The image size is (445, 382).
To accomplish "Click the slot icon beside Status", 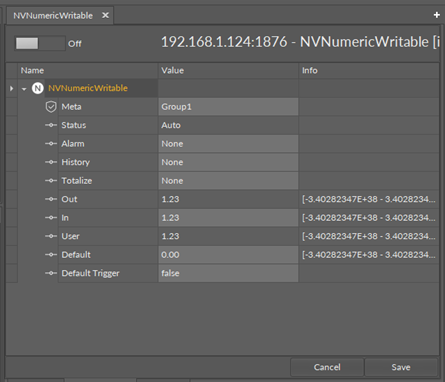I will [x=51, y=125].
